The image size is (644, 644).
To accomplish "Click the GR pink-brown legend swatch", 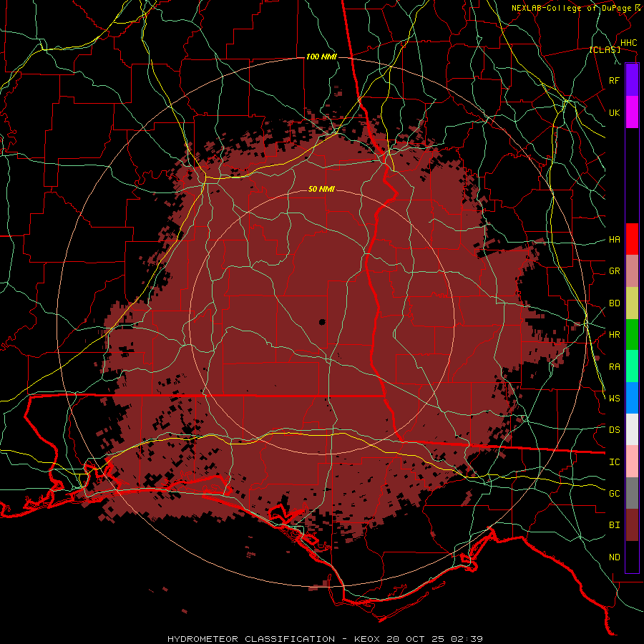I will click(x=632, y=271).
